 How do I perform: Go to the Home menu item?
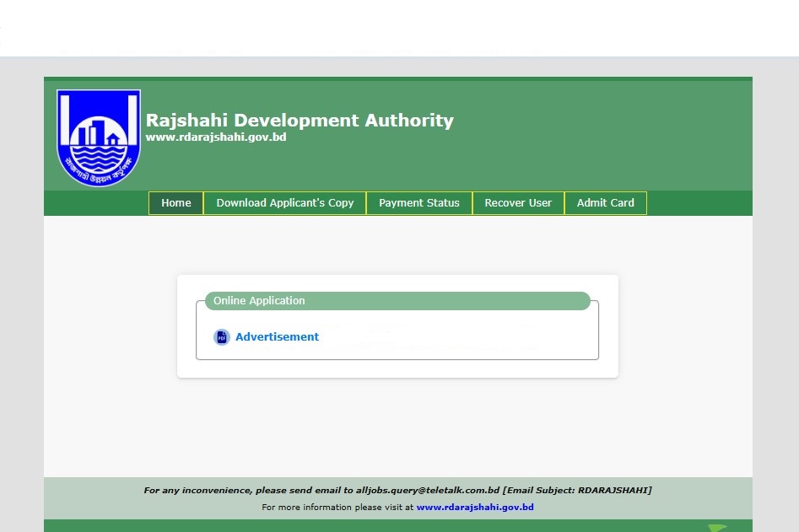176,203
